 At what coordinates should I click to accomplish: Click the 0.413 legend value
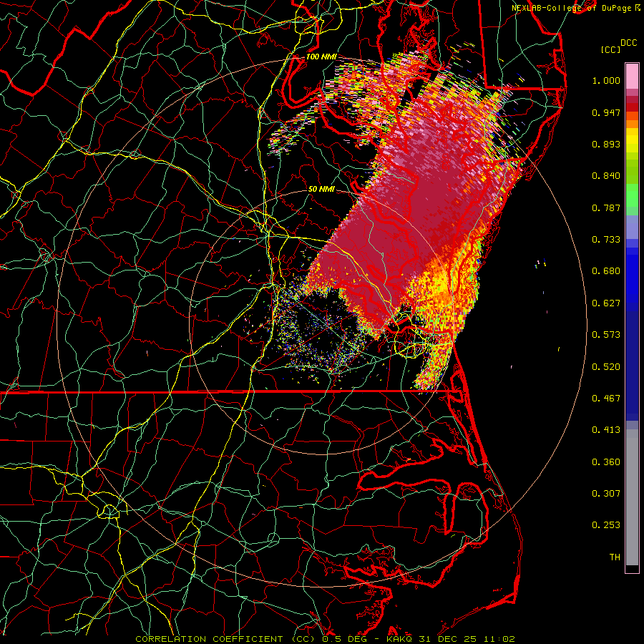coord(606,430)
